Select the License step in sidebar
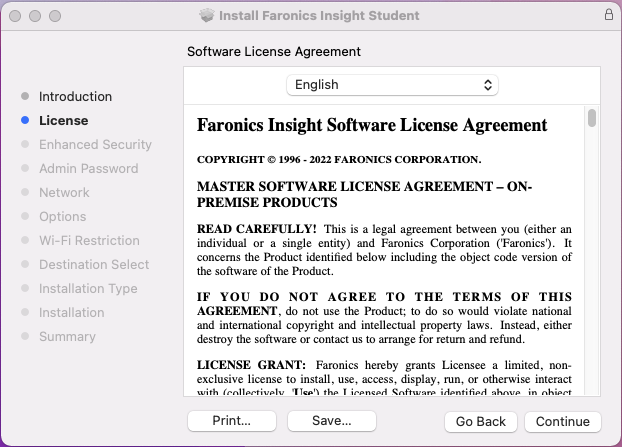The height and width of the screenshot is (447, 622). pos(63,121)
